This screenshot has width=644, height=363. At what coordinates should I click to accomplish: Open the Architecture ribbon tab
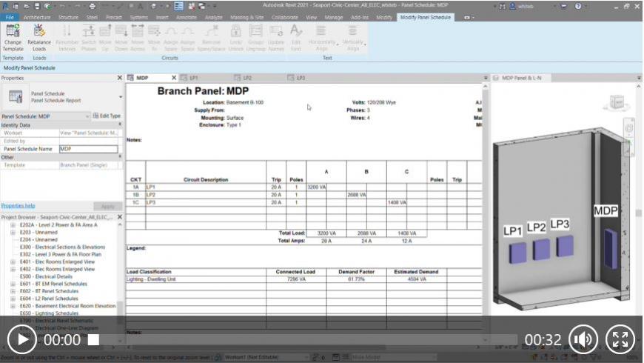pos(37,17)
